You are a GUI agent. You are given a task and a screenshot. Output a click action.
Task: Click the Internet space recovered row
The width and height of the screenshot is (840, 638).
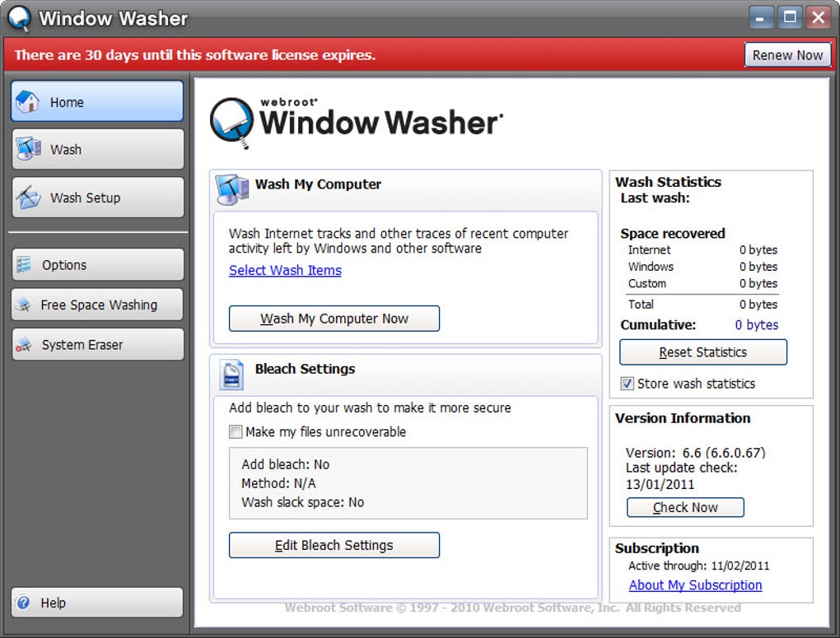click(x=702, y=250)
